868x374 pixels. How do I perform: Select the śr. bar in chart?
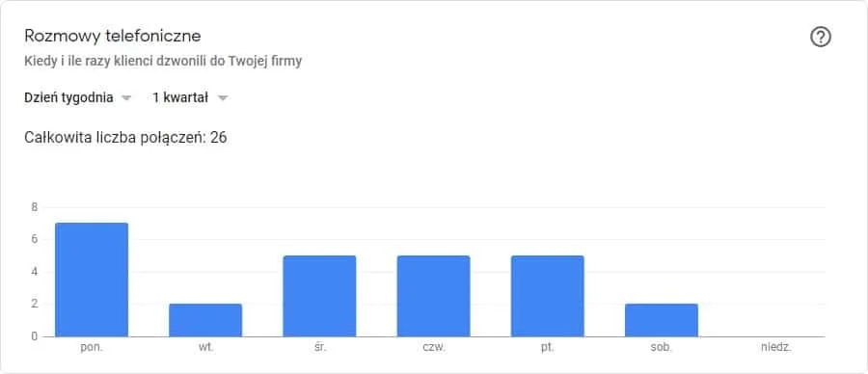coord(319,296)
